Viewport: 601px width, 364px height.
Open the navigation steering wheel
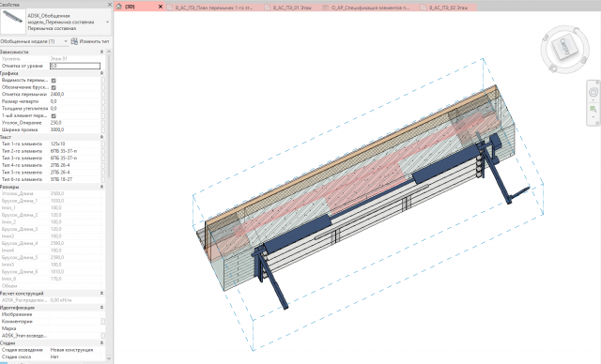point(593,92)
